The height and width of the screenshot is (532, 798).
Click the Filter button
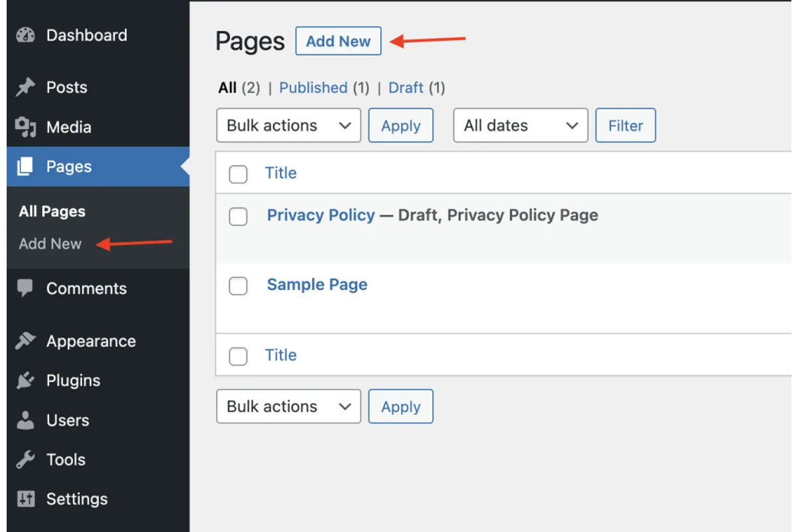[x=626, y=126]
